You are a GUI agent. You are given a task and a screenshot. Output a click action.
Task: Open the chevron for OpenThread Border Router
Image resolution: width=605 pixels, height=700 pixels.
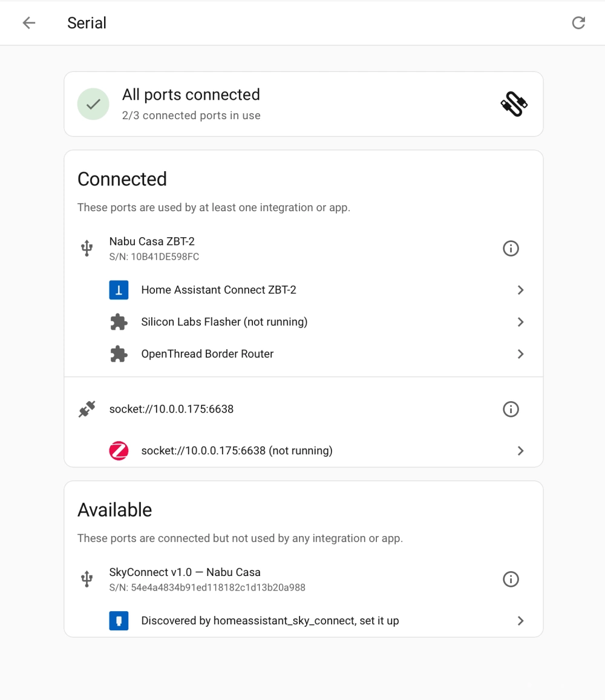pos(520,355)
